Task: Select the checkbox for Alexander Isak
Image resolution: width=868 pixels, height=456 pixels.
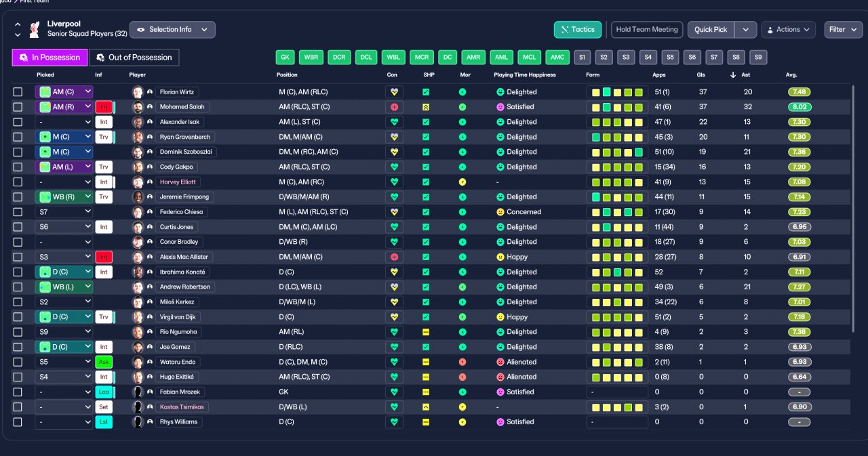Action: pyautogui.click(x=18, y=122)
